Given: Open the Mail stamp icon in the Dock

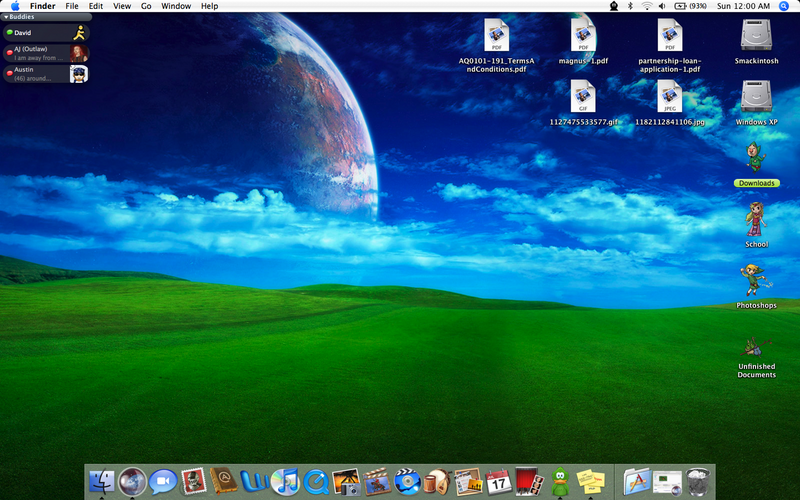Looking at the screenshot, I should (x=193, y=481).
